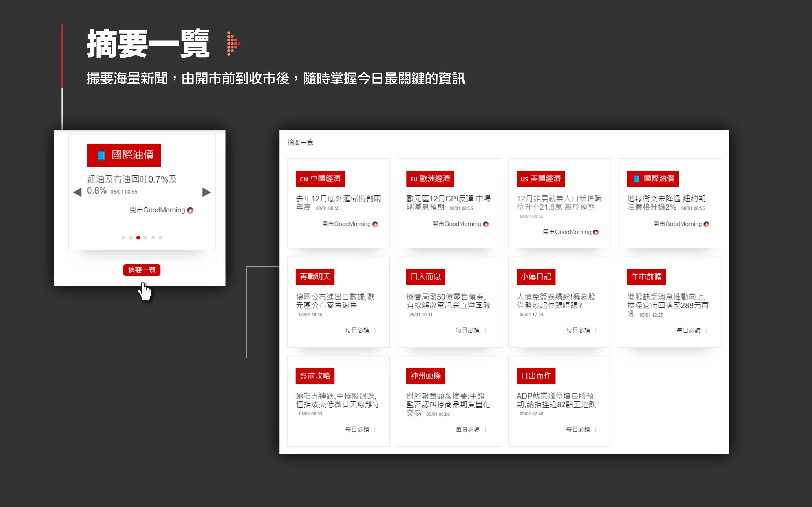This screenshot has height=507, width=812.
Task: Expand 每日必讀 chevron on 午市前瞻 card
Action: click(706, 331)
